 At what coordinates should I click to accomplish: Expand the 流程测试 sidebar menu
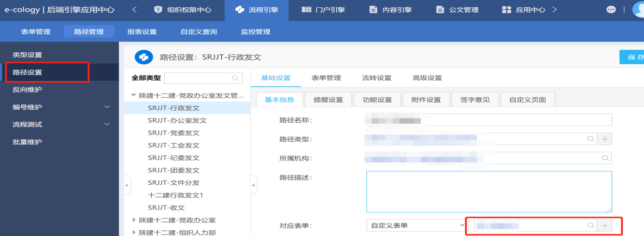(107, 124)
